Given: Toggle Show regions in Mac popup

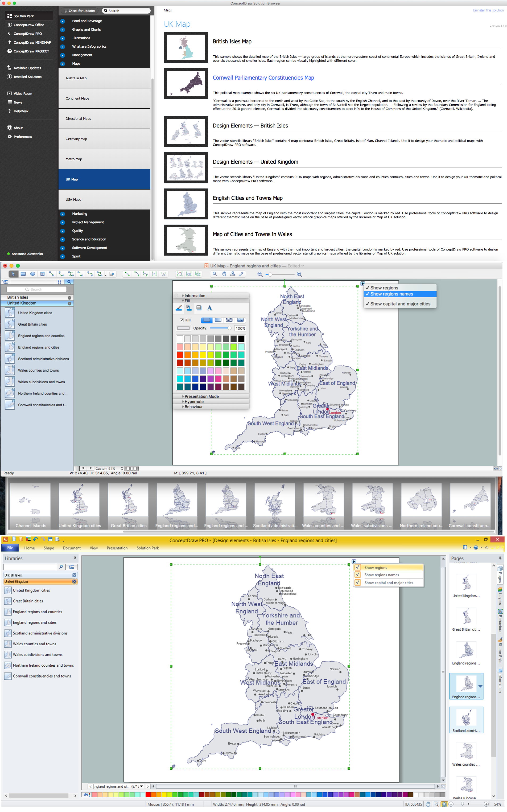Looking at the screenshot, I should point(400,288).
